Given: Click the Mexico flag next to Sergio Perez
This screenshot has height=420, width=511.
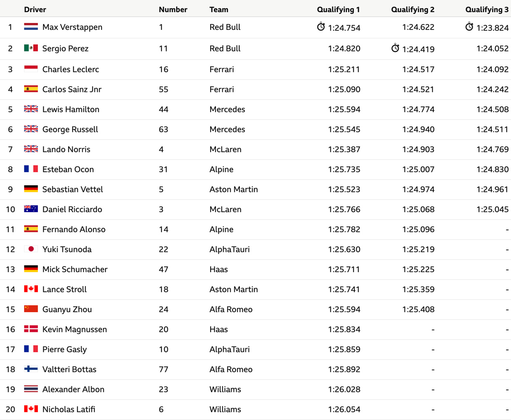Looking at the screenshot, I should [31, 48].
